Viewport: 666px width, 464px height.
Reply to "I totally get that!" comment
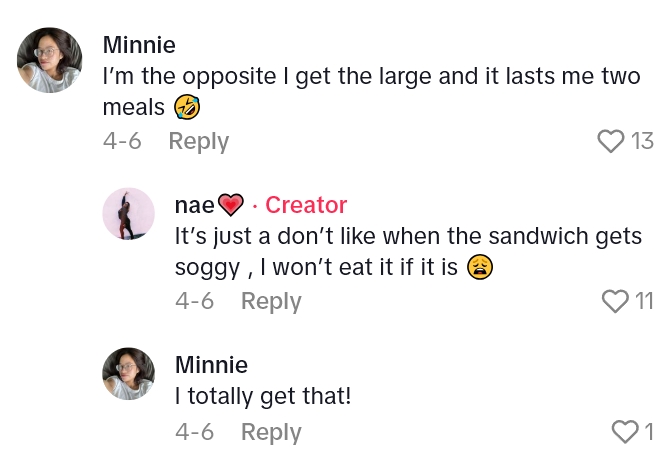tap(271, 432)
